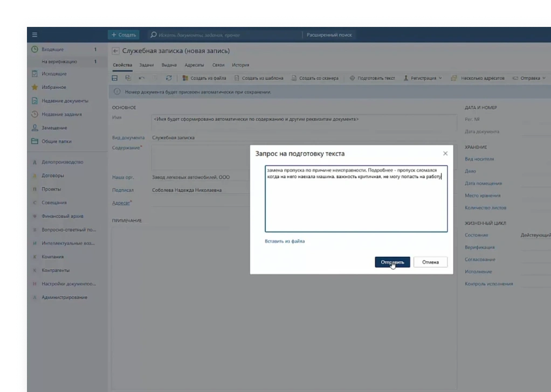Screen dimensions: 551x392
Task: Click the Отправить button in the dialog
Action: click(x=392, y=262)
